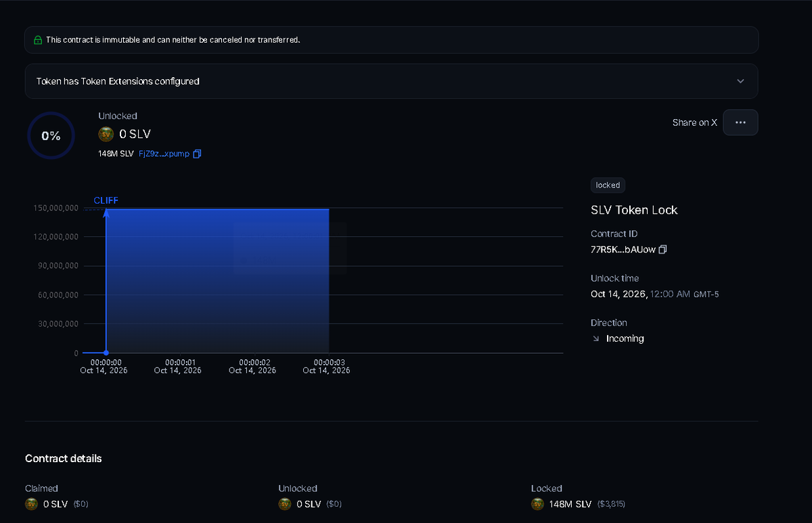Screen dimensions: 812x523
Task: Open the three-dots more options menu
Action: coord(740,122)
